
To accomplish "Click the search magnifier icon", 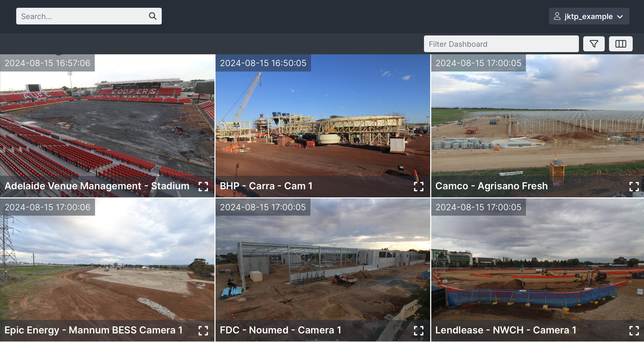I will coord(153,16).
